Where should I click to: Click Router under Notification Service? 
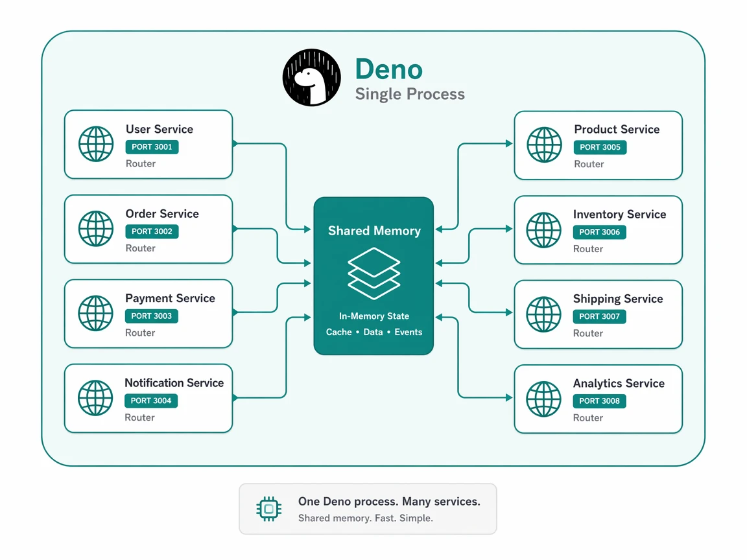(x=139, y=417)
